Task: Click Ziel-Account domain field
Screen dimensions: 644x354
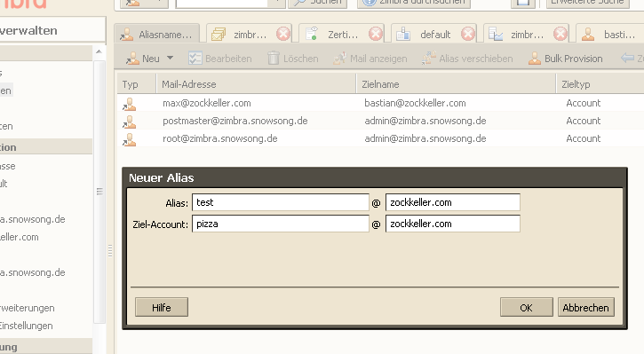Action: pyautogui.click(x=453, y=224)
